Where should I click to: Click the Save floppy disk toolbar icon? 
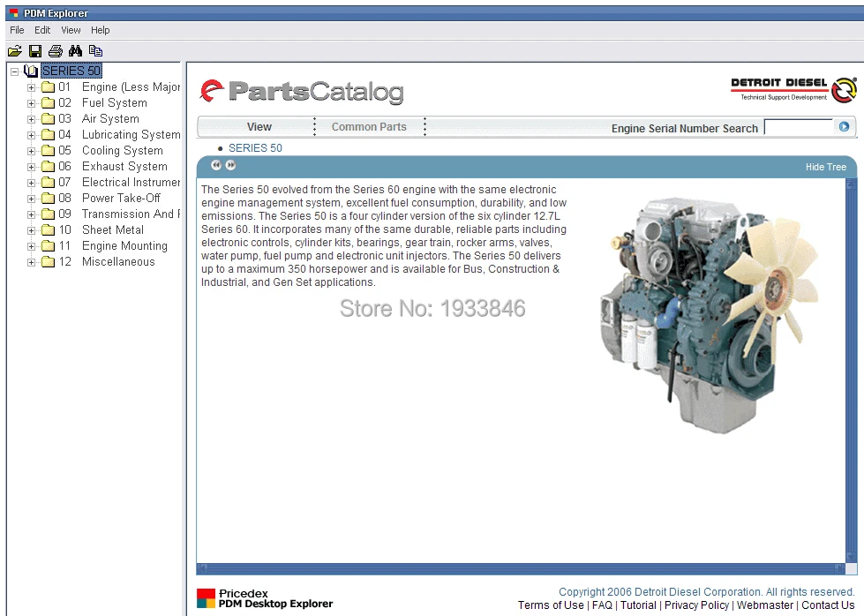(x=35, y=51)
